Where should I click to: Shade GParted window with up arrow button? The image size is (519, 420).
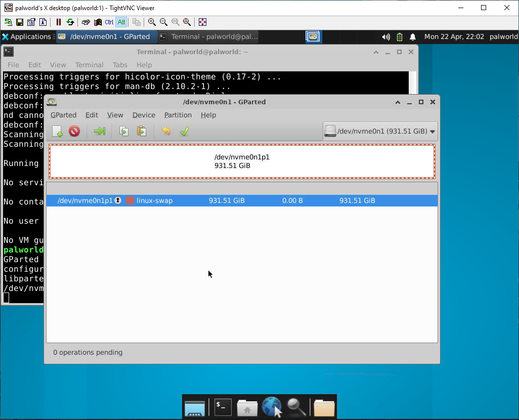(398, 102)
